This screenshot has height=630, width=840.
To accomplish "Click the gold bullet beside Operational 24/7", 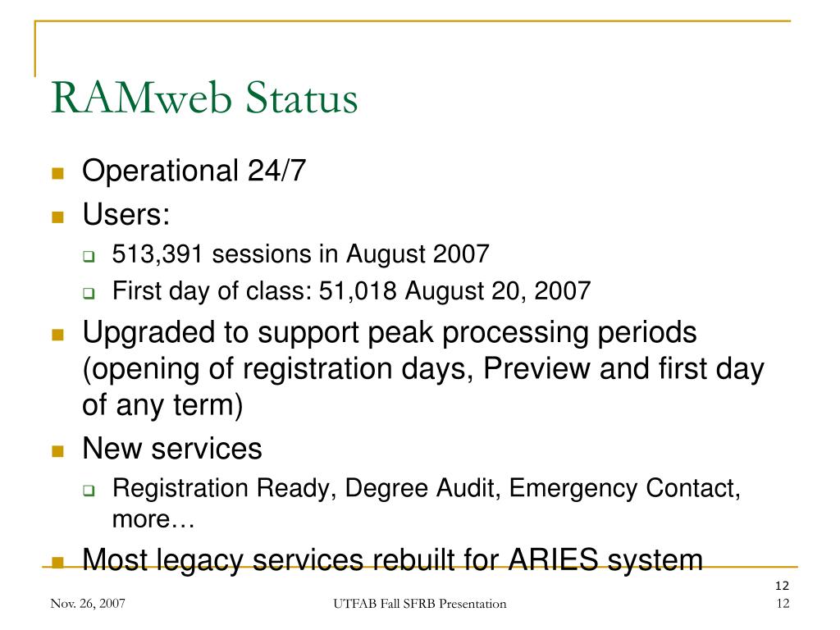I will pyautogui.click(x=58, y=173).
